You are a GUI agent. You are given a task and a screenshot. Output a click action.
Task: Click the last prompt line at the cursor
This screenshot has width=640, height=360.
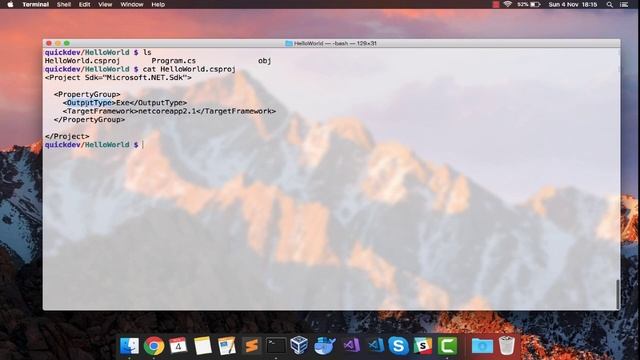[x=143, y=145]
